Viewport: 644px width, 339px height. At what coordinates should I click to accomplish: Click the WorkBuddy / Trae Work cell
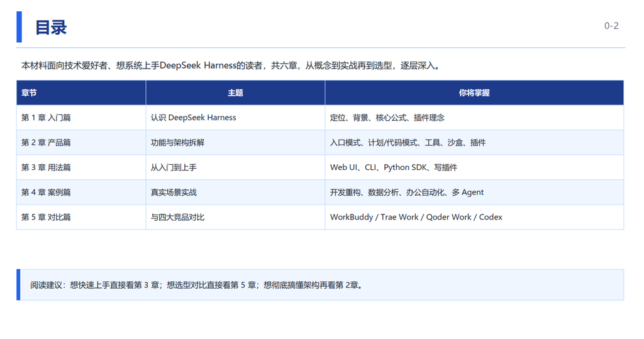pyautogui.click(x=474, y=217)
